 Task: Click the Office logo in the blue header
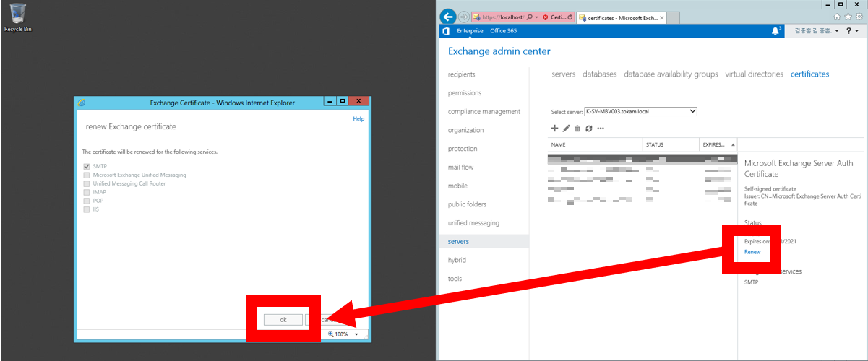click(x=446, y=31)
